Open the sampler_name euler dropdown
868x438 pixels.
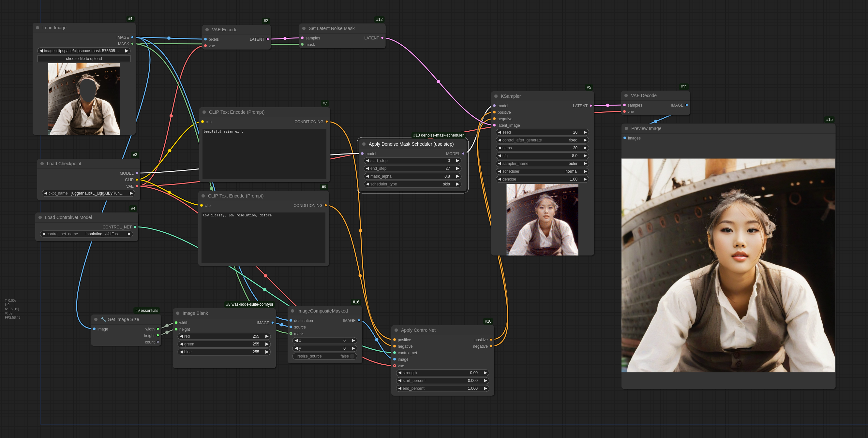(x=542, y=164)
